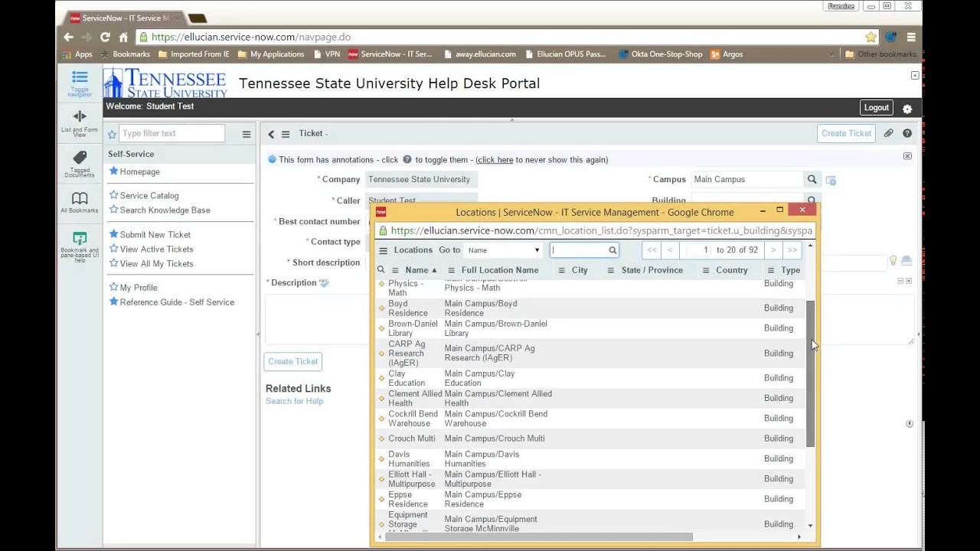Open the settings gear icon
Image resolution: width=980 pixels, height=551 pixels.
pos(907,109)
